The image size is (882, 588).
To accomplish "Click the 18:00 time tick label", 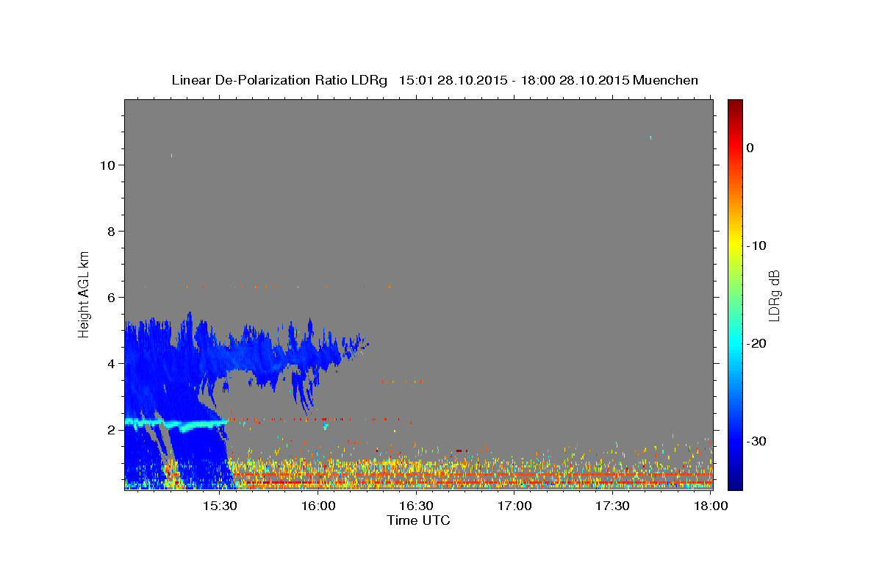I will coord(710,506).
